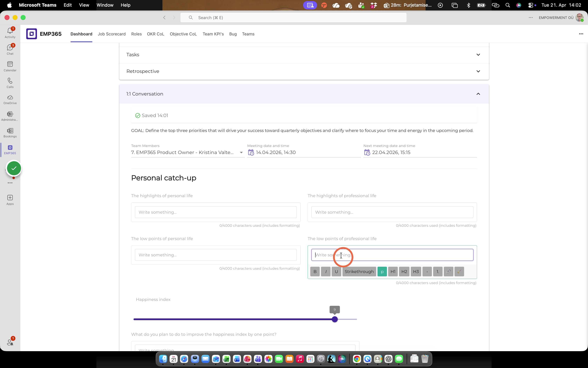Toggle paragraph style p in editor
The height and width of the screenshot is (368, 588).
[382, 271]
